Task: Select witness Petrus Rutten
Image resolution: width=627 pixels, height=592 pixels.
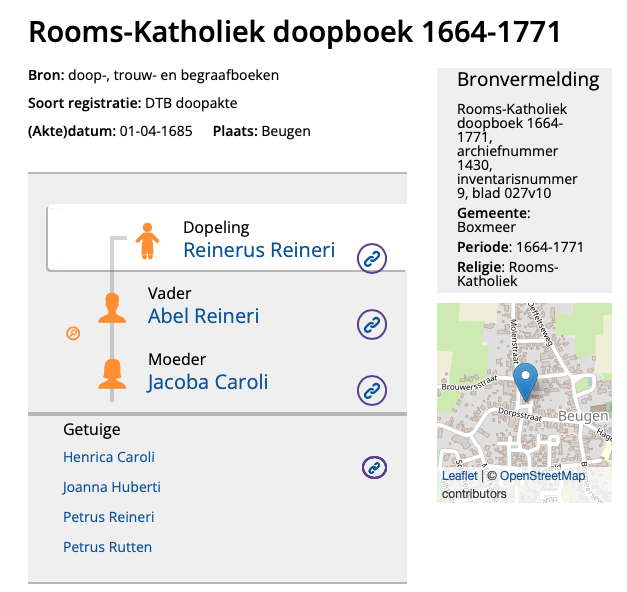Action: tap(107, 547)
